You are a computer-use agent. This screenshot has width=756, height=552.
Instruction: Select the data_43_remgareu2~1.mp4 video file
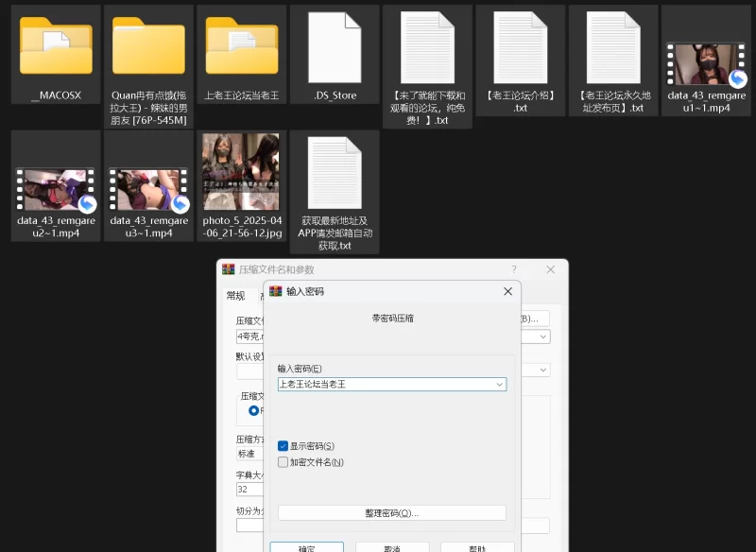pyautogui.click(x=56, y=185)
